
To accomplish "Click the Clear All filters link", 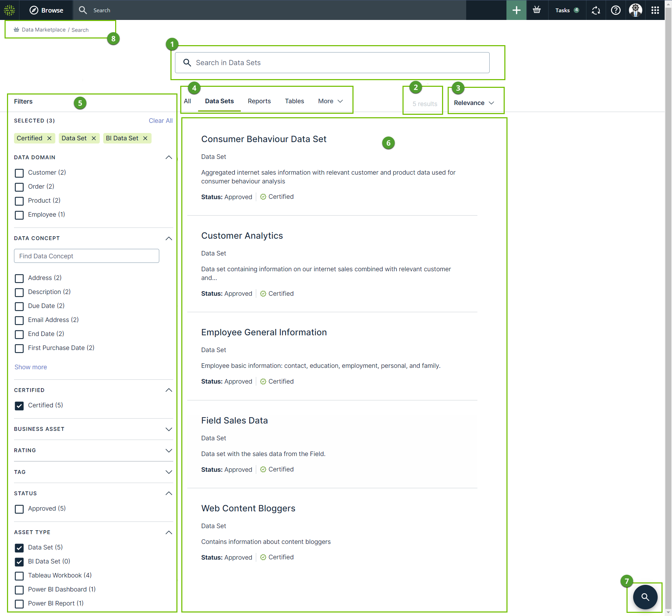I will (160, 121).
